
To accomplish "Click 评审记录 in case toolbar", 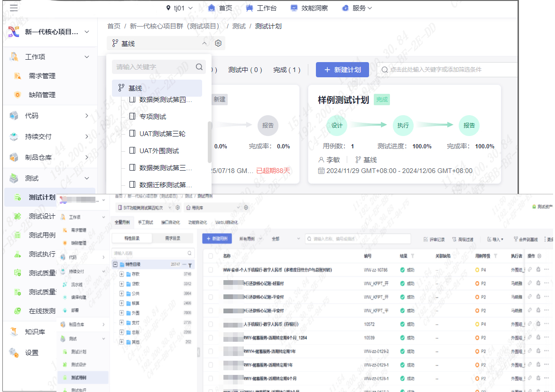I will (435, 239).
